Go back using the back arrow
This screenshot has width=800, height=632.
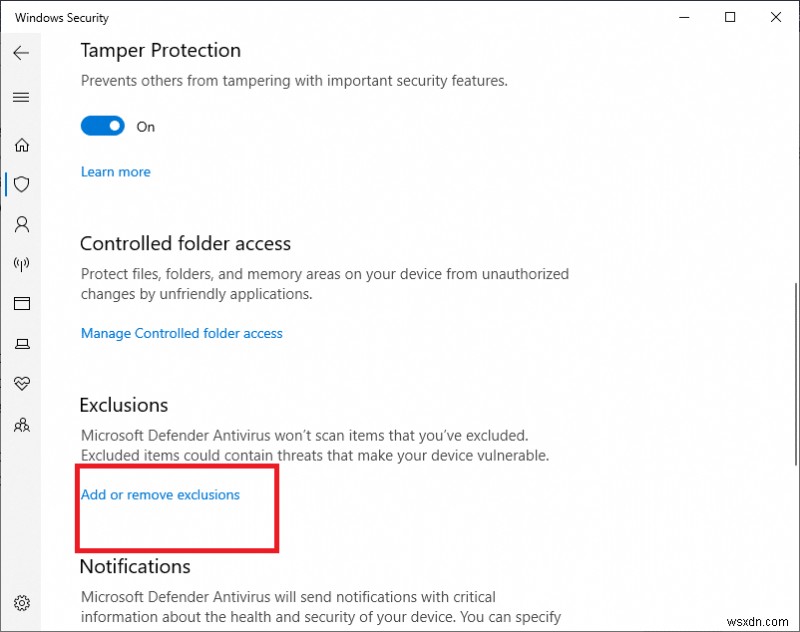21,53
